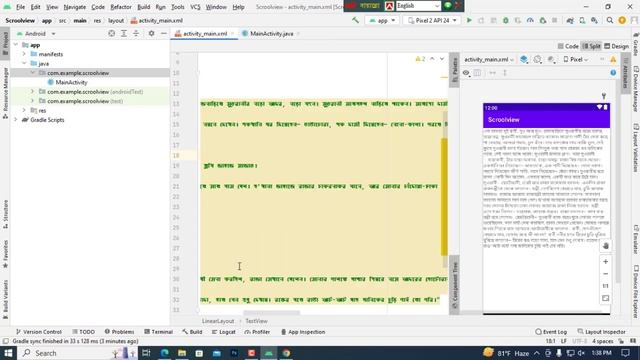Open Chrome from the Windows taskbar

pos(286,353)
